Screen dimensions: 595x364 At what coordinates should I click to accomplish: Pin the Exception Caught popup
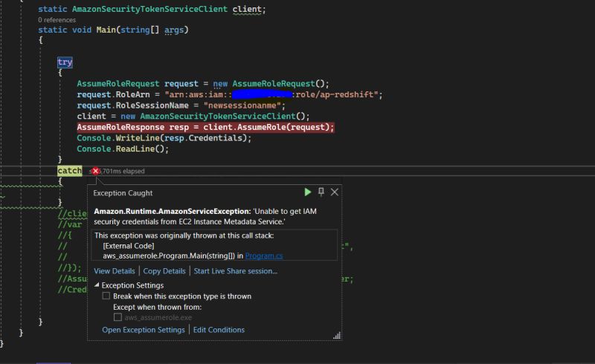(321, 192)
